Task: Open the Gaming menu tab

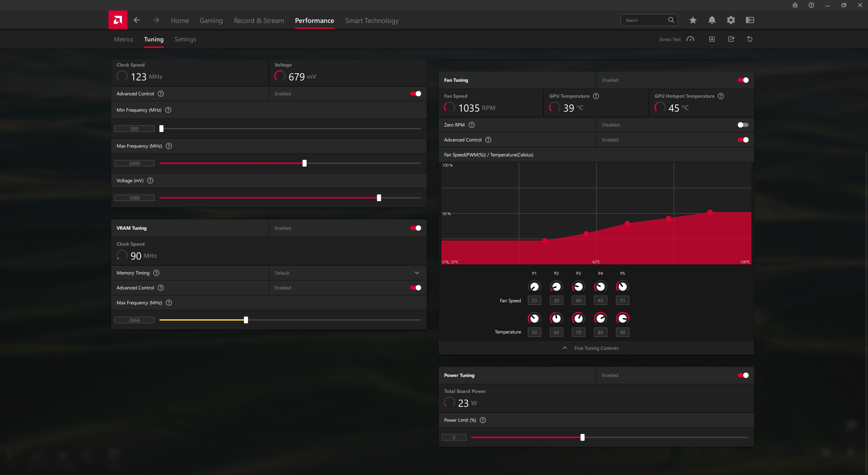Action: (x=211, y=21)
